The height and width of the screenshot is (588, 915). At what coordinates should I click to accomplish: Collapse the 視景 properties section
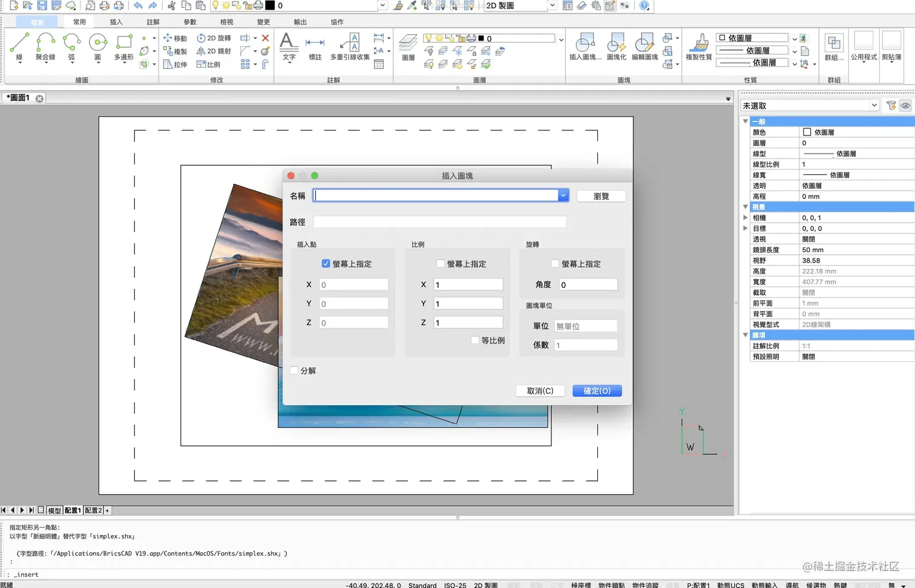pos(746,207)
